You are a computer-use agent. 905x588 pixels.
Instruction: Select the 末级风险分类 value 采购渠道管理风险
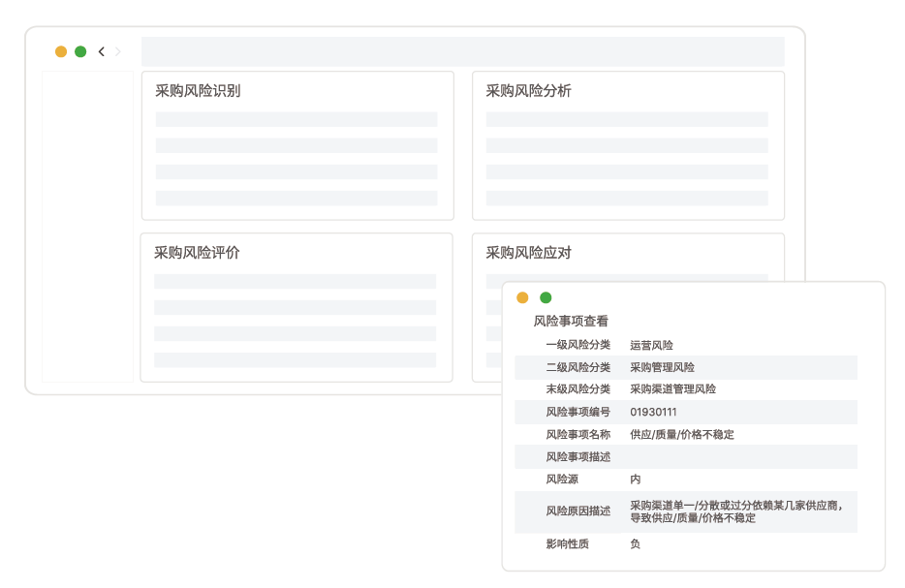672,389
